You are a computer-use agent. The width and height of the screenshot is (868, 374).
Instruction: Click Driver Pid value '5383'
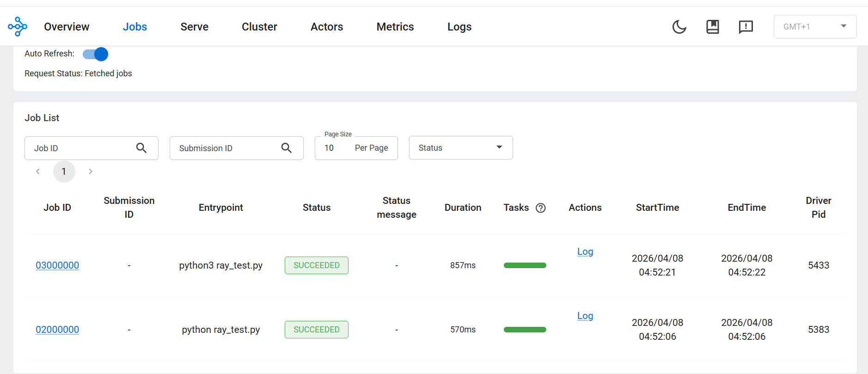[819, 330]
